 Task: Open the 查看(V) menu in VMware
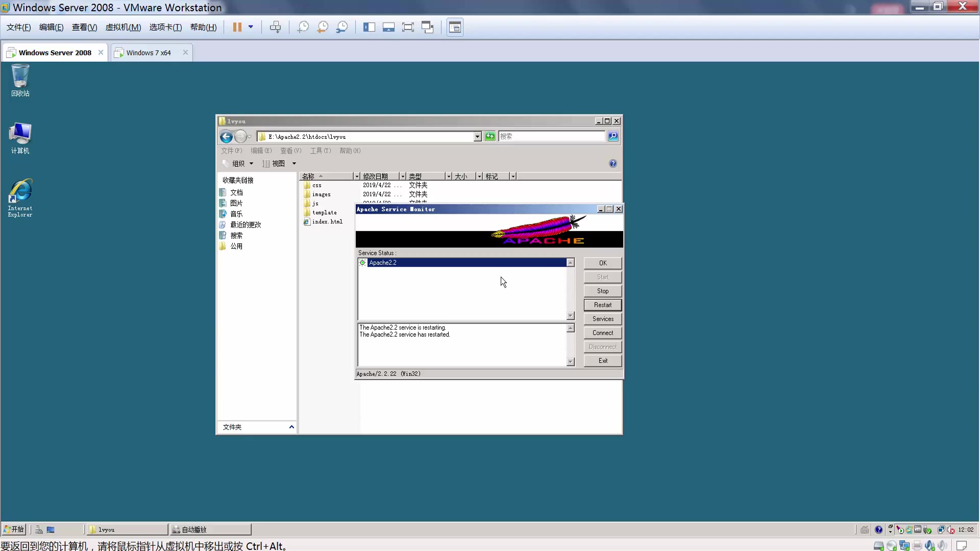point(84,27)
